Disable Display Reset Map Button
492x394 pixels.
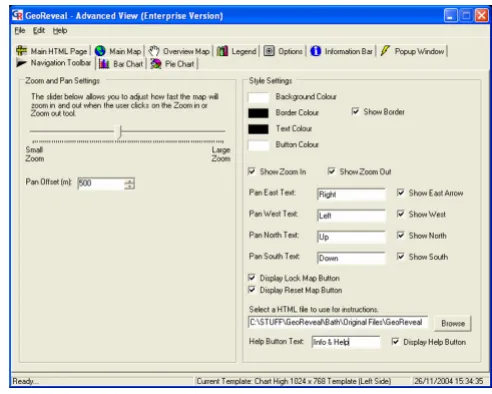[252, 290]
